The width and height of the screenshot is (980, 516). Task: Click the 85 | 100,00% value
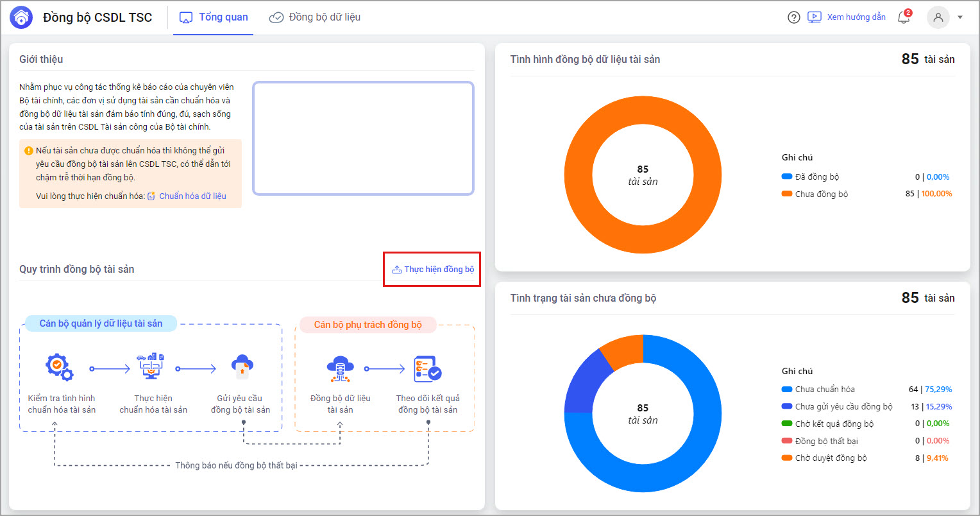click(929, 194)
